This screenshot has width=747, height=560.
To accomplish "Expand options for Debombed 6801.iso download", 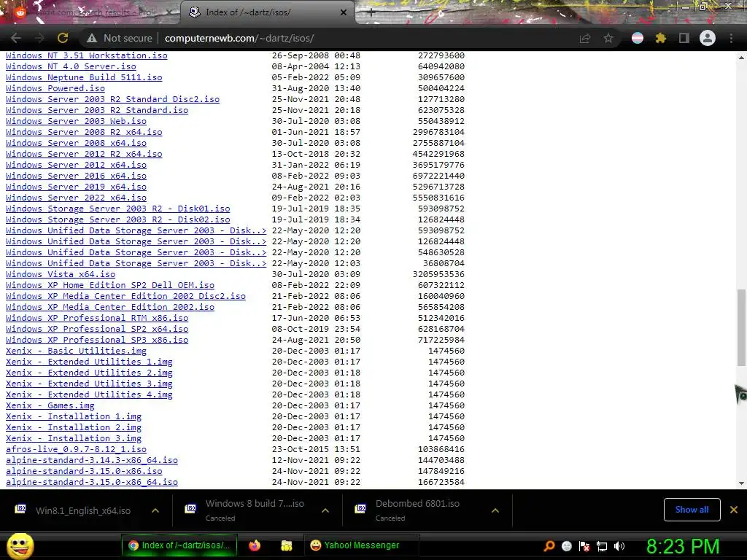I will 495,510.
